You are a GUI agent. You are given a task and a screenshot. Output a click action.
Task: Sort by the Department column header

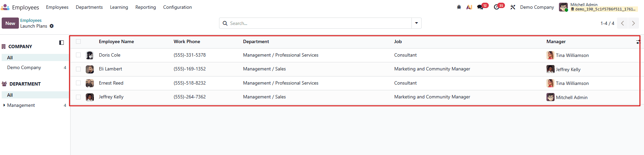coord(256,41)
